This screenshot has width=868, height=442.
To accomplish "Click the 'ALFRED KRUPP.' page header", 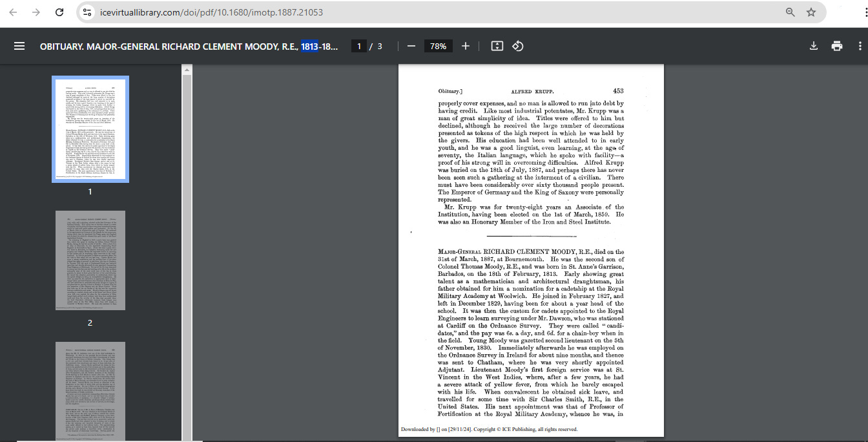I will tap(532, 92).
